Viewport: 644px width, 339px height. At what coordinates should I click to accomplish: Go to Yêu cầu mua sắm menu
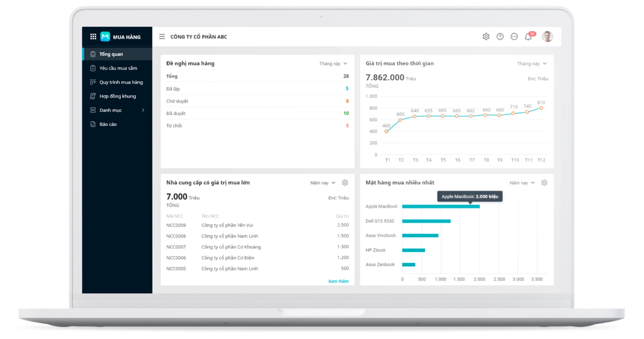pos(118,68)
